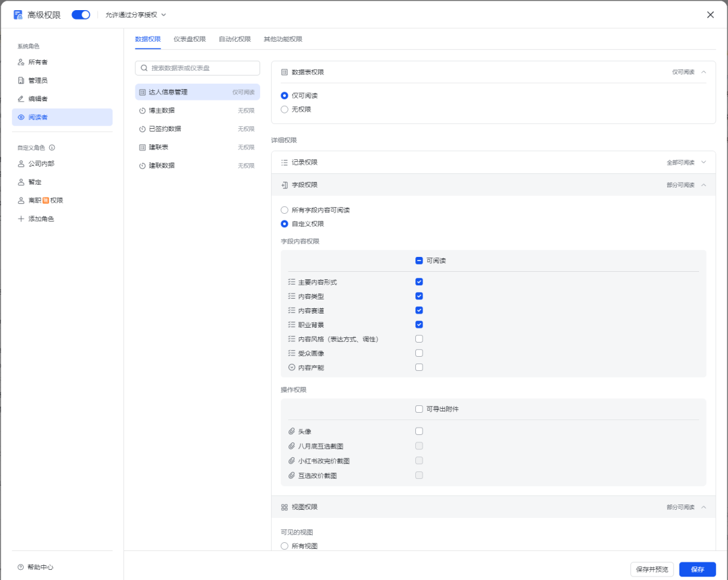Expand the 记录权限 section chevron
The image size is (728, 580).
pos(704,163)
